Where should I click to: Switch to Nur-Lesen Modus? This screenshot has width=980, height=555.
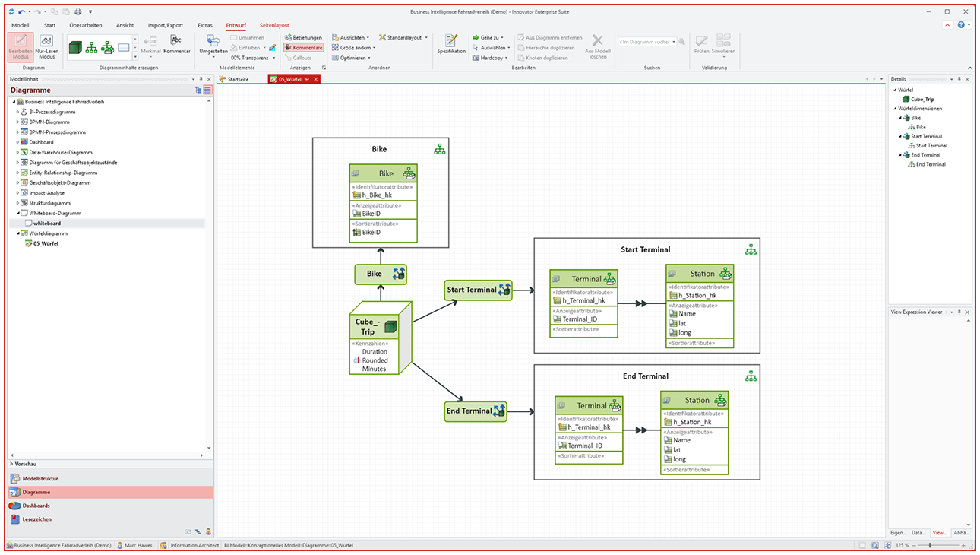(46, 47)
